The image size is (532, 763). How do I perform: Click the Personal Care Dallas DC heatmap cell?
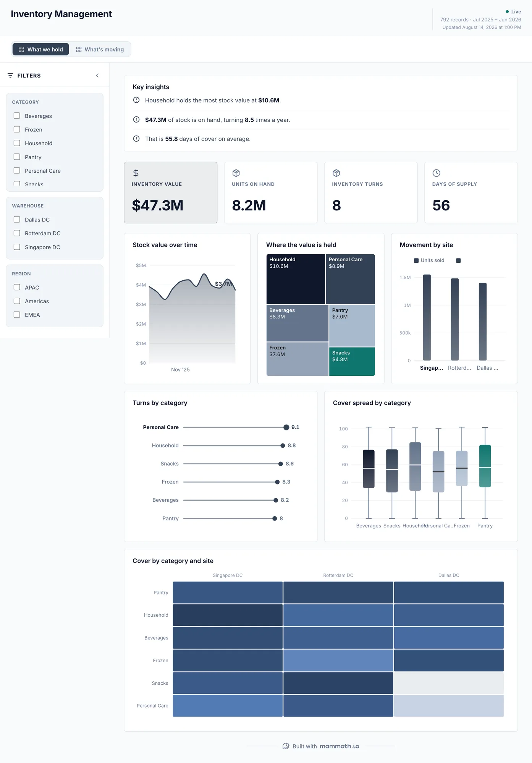[449, 706]
